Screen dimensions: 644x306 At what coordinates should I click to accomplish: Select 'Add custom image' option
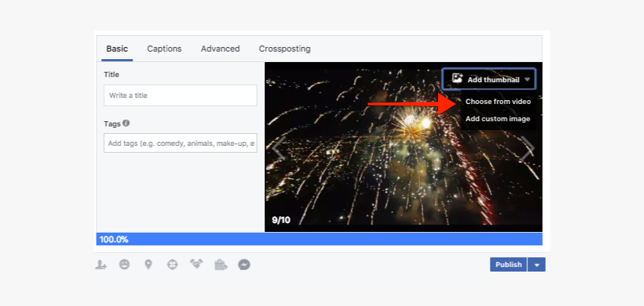498,119
